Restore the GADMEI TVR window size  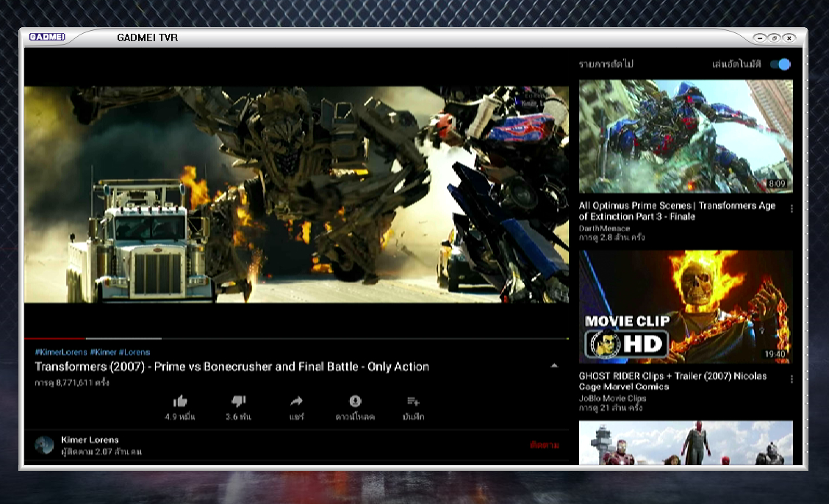(x=774, y=38)
